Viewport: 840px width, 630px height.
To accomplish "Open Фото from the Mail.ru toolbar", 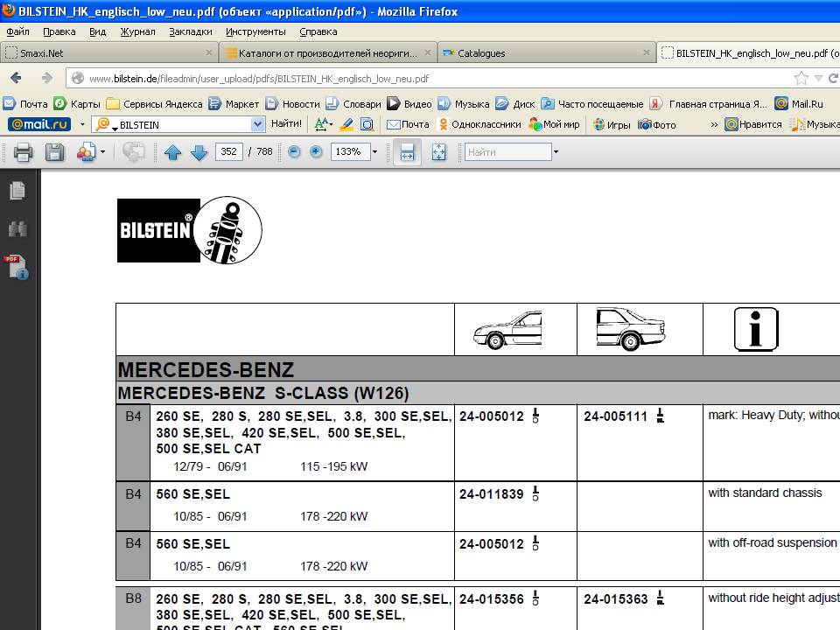I will [x=657, y=124].
